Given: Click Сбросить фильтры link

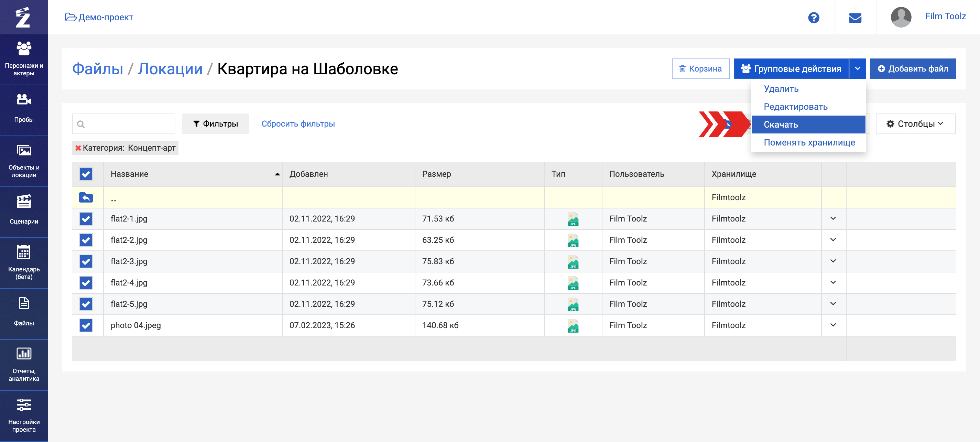Looking at the screenshot, I should [x=298, y=124].
